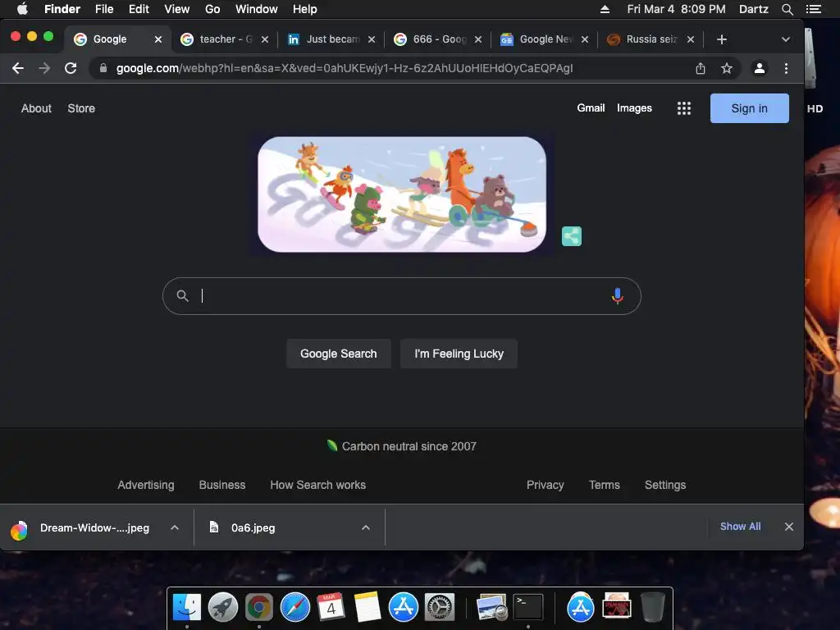The height and width of the screenshot is (630, 840).
Task: Open the Chrome profile icon
Action: pos(759,68)
